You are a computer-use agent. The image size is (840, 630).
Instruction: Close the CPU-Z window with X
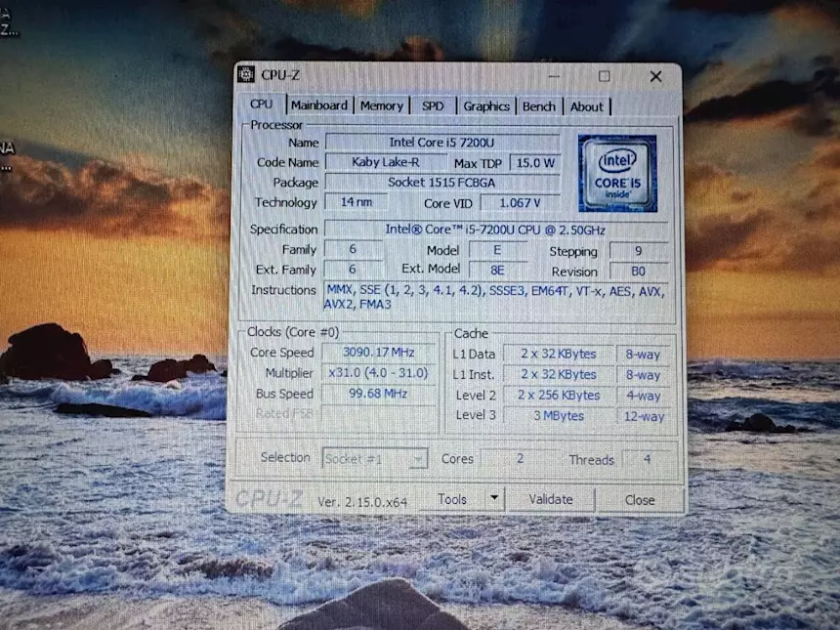pyautogui.click(x=655, y=76)
